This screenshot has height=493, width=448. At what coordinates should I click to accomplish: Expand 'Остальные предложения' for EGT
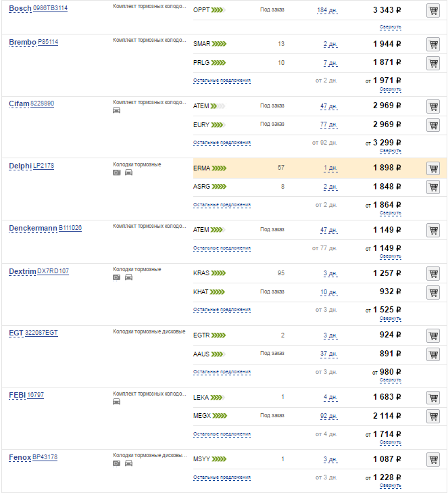click(222, 372)
